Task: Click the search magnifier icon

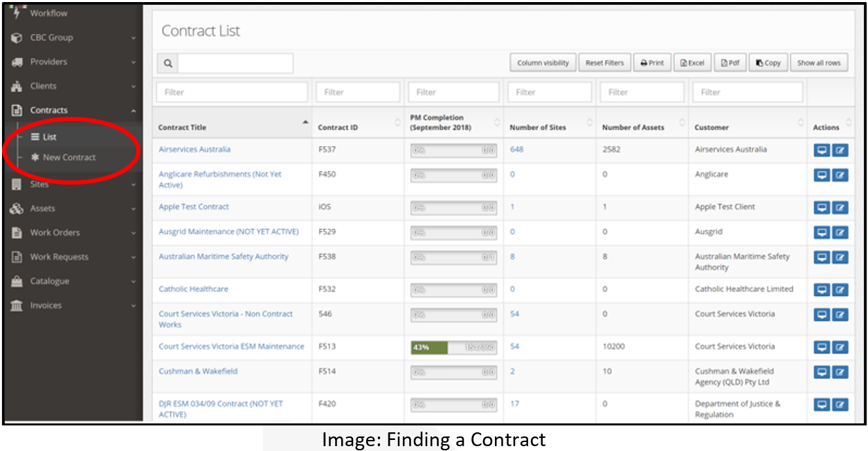Action: click(168, 63)
